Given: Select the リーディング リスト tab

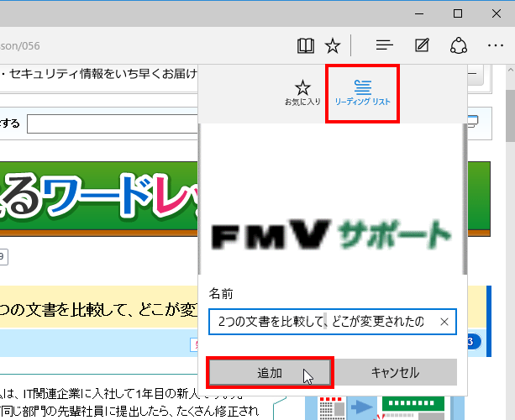Looking at the screenshot, I should [x=362, y=92].
